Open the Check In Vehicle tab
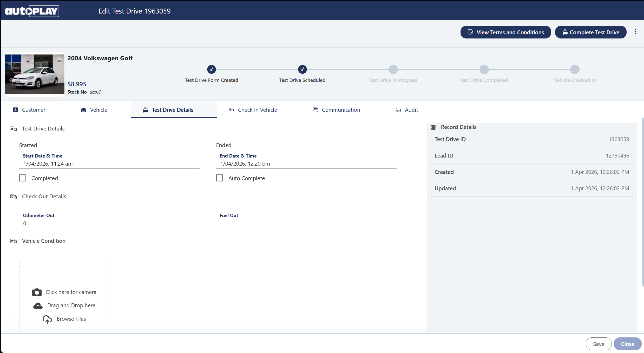The width and height of the screenshot is (644, 353). (x=253, y=110)
